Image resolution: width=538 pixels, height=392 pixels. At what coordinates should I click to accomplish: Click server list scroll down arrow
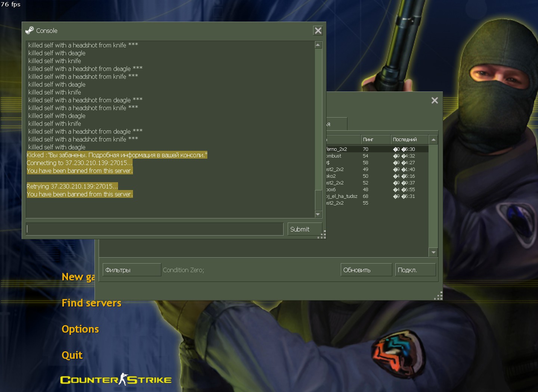click(x=433, y=252)
